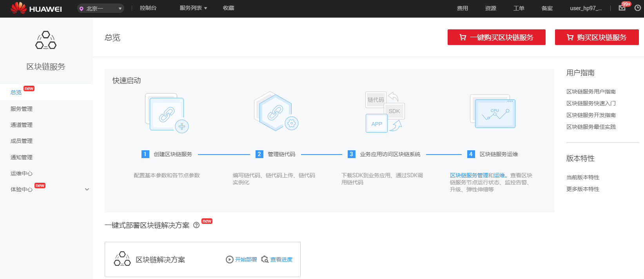The height and width of the screenshot is (279, 644).
Task: Open 区块链服务快速入门 guide link
Action: (x=591, y=103)
